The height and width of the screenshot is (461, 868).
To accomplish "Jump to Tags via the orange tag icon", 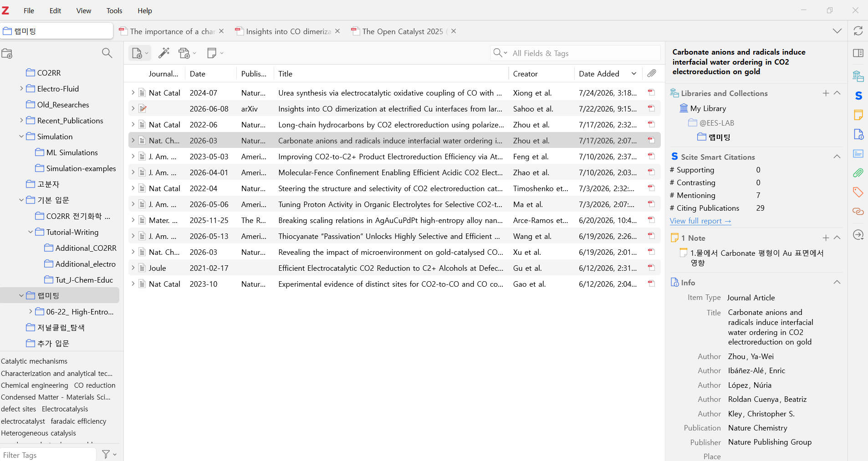I will (858, 192).
